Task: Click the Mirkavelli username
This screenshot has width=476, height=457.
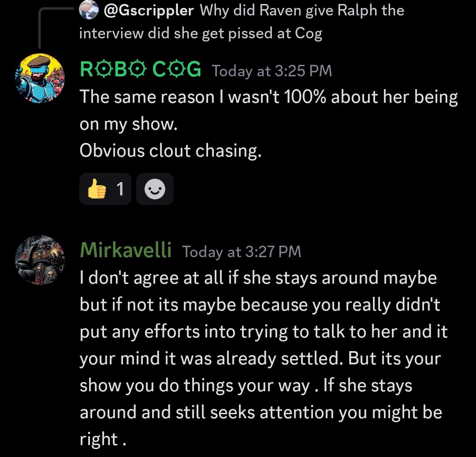Action: pyautogui.click(x=126, y=251)
